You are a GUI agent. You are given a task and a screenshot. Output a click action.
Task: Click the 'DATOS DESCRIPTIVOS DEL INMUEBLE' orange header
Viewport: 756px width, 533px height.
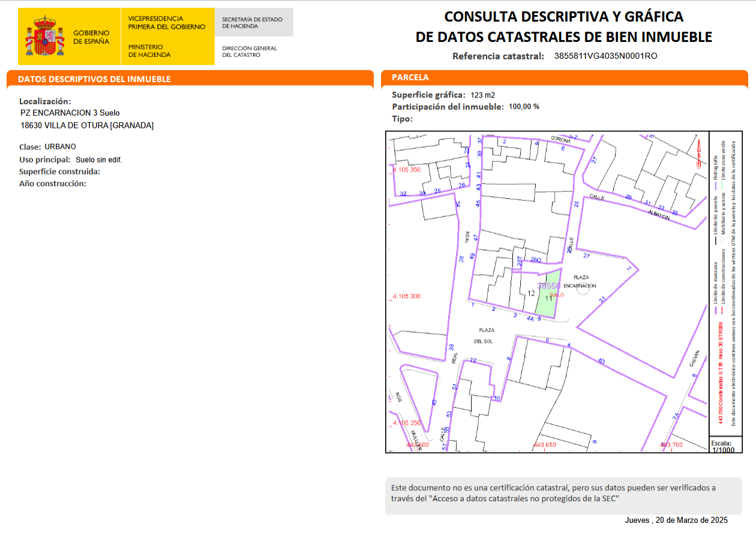(x=94, y=79)
